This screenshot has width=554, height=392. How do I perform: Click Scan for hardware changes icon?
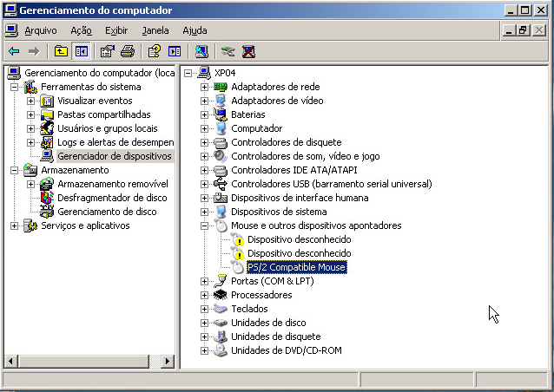(x=201, y=51)
